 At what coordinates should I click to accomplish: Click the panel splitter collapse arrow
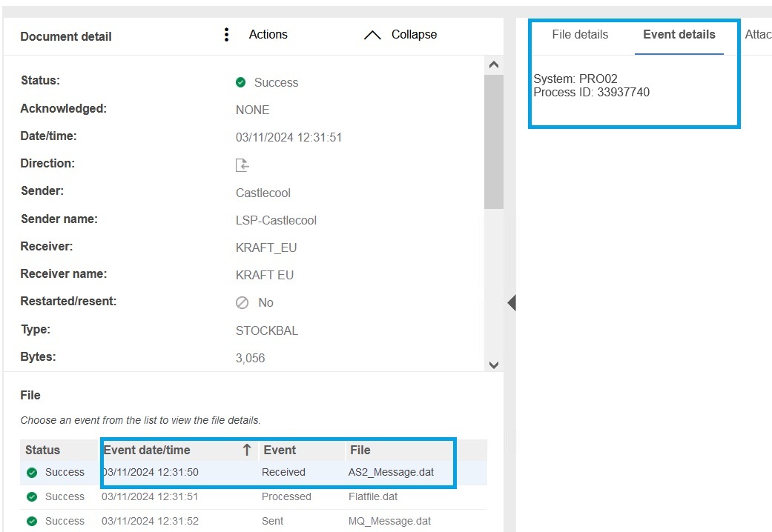pos(511,302)
